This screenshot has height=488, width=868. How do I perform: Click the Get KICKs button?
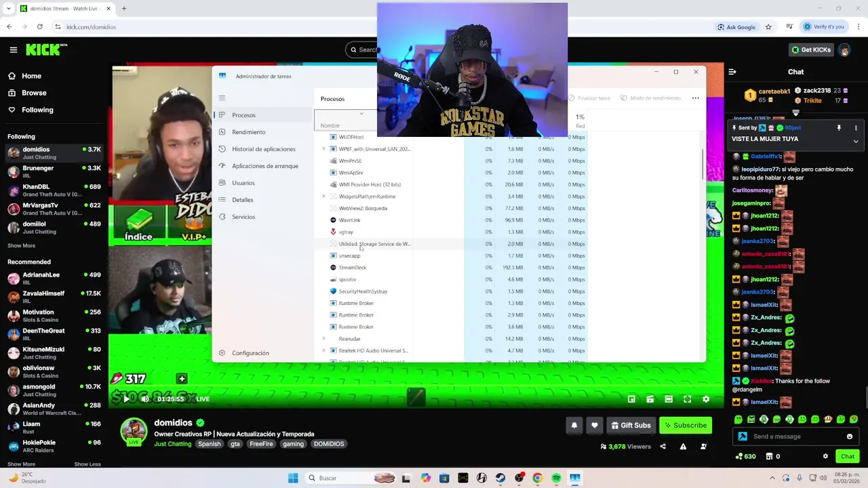click(x=811, y=49)
